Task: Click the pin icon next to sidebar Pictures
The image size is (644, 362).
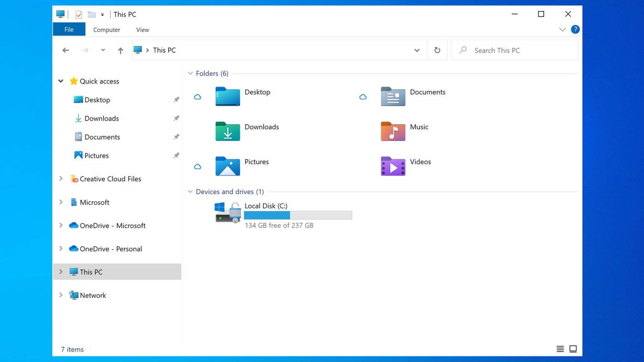Action: (176, 155)
